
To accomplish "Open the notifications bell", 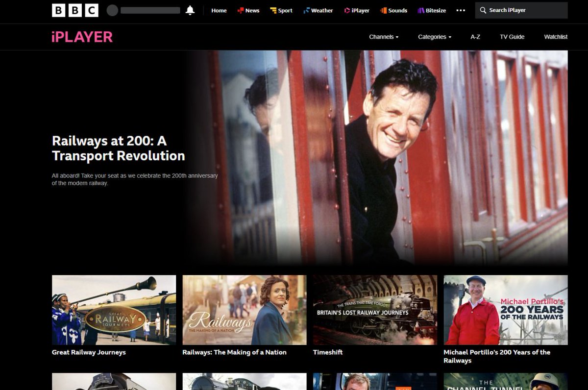I will pyautogui.click(x=190, y=10).
